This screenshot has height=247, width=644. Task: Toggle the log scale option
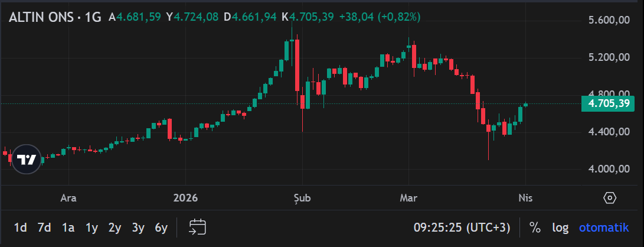(x=560, y=227)
